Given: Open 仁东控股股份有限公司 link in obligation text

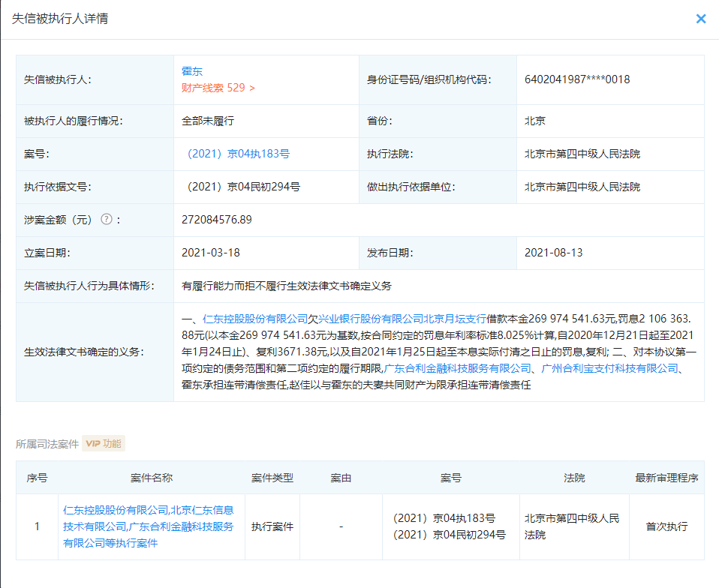Looking at the screenshot, I should coord(255,319).
